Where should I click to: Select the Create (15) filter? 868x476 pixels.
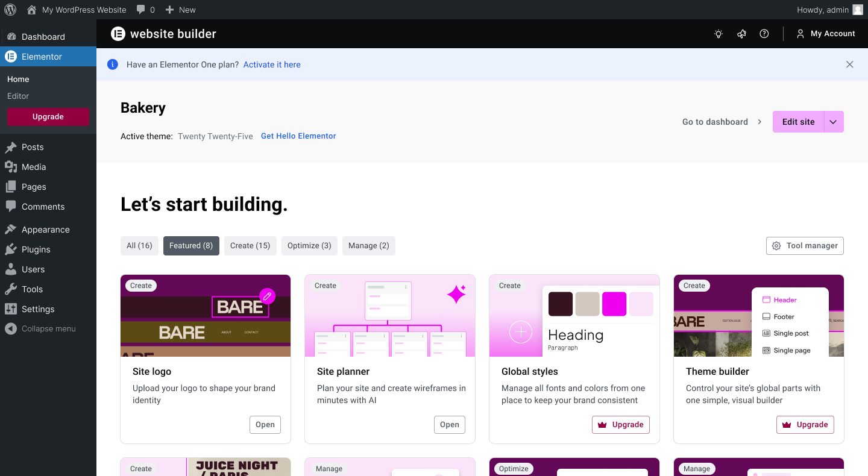pos(250,246)
